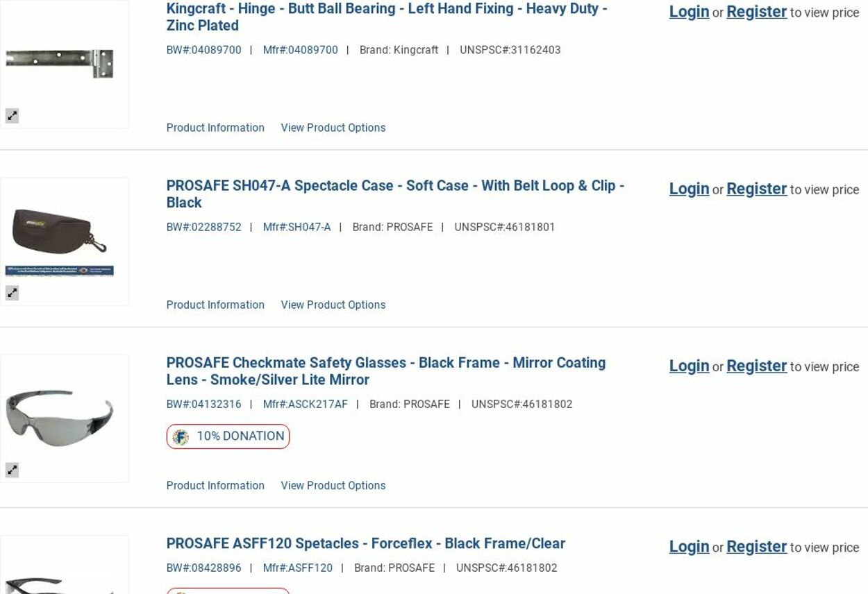The height and width of the screenshot is (594, 868).
Task: View Product Options for Checkmate Safety Glasses
Action: [x=333, y=486]
